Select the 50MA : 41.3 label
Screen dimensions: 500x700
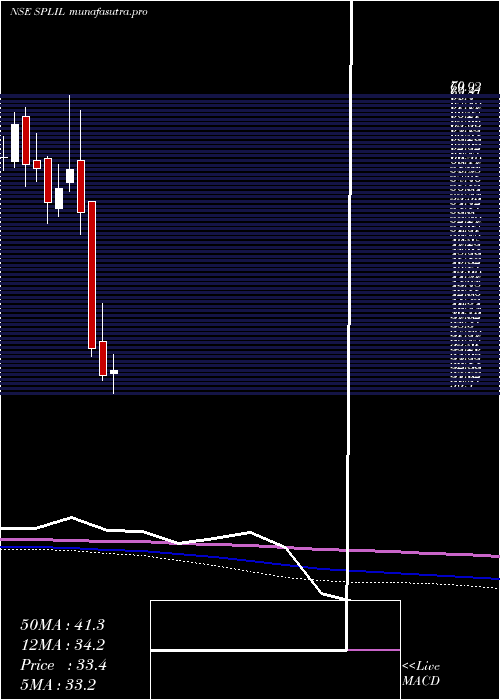point(62,625)
